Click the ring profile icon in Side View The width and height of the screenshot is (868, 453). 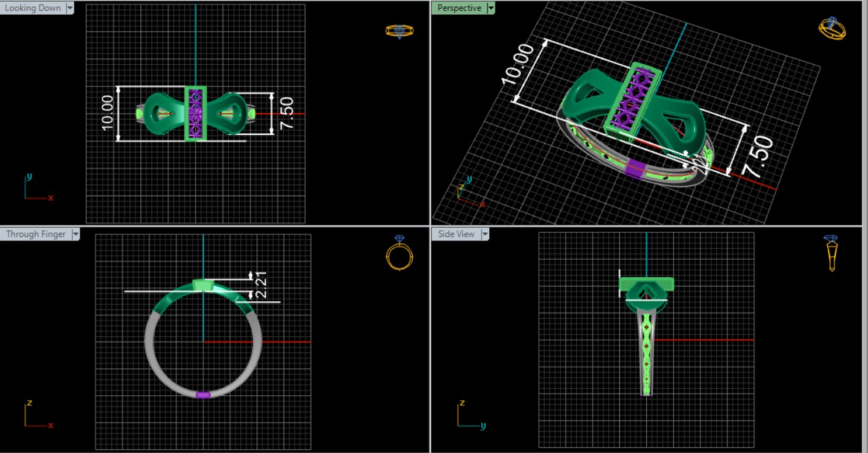831,253
